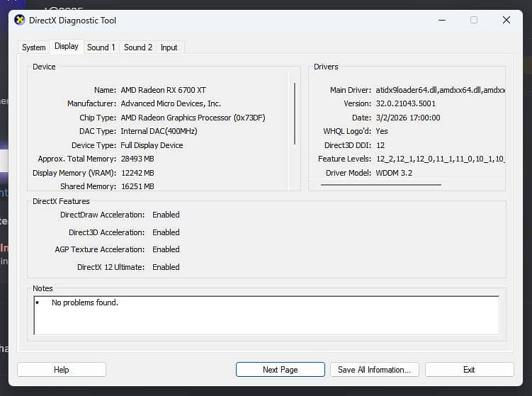Click the Help button
The image size is (532, 396).
pyautogui.click(x=62, y=370)
